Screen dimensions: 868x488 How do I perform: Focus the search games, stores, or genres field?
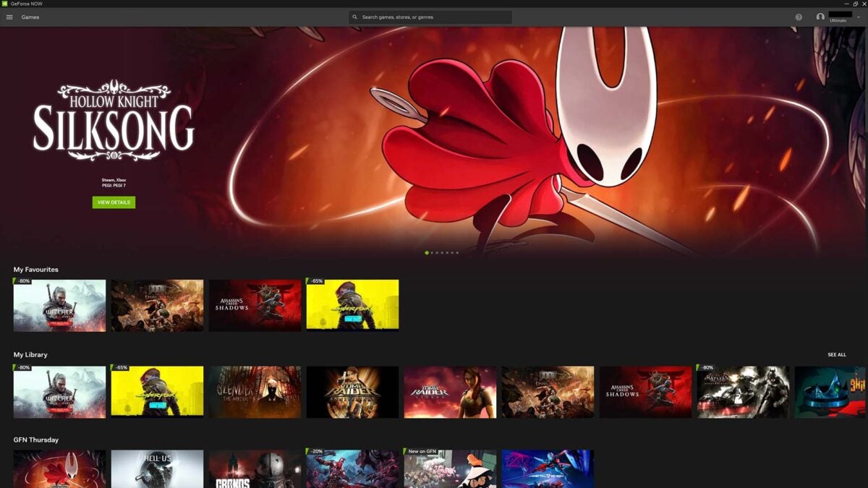pyautogui.click(x=430, y=17)
